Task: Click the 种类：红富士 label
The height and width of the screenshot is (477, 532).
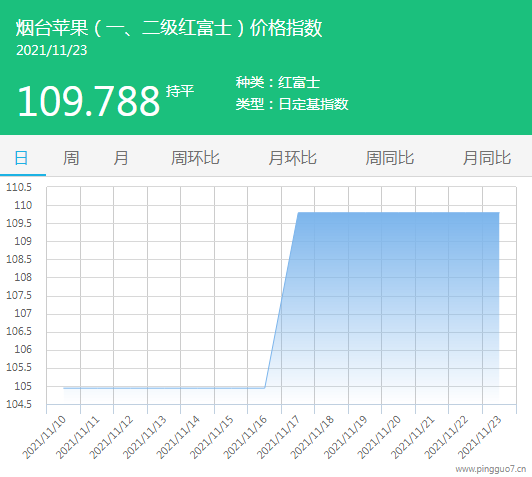Action: coord(278,82)
